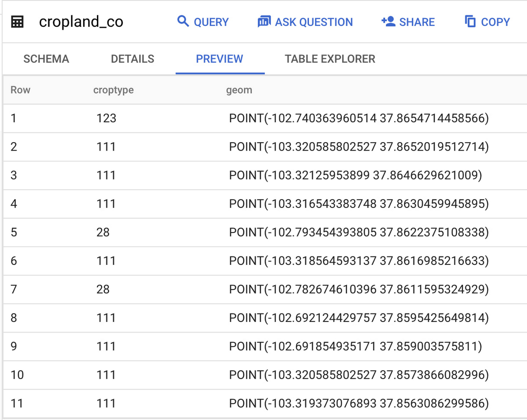Click POINT(-103.320585802527 37.8652019512714) cell
The image size is (527, 420).
[359, 147]
